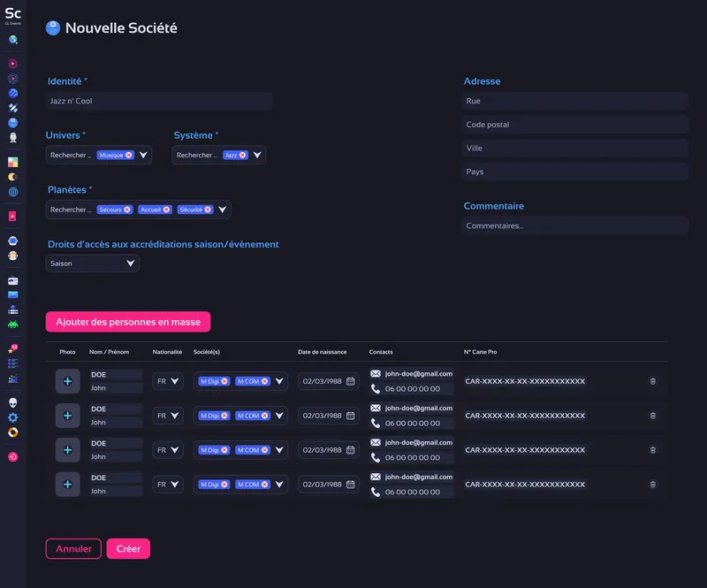Image resolution: width=707 pixels, height=588 pixels.
Task: Open the Planètes dropdown list
Action: coord(223,210)
